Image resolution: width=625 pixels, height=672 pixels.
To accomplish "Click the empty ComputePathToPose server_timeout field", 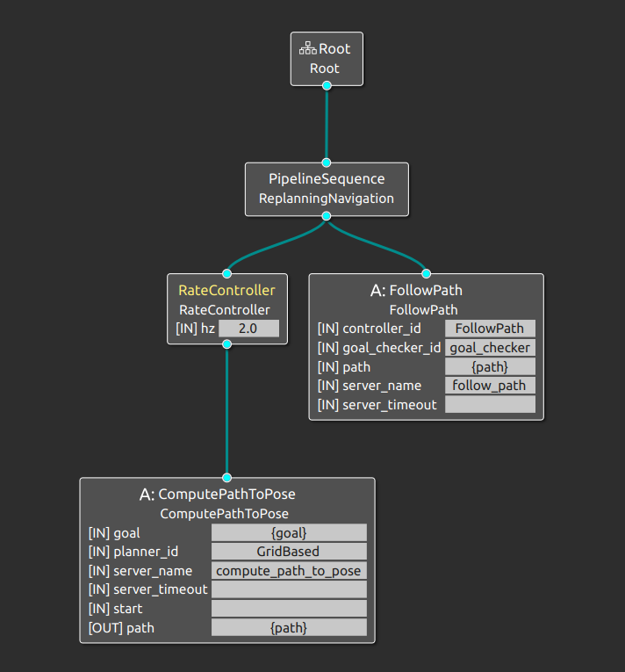I will pyautogui.click(x=289, y=589).
